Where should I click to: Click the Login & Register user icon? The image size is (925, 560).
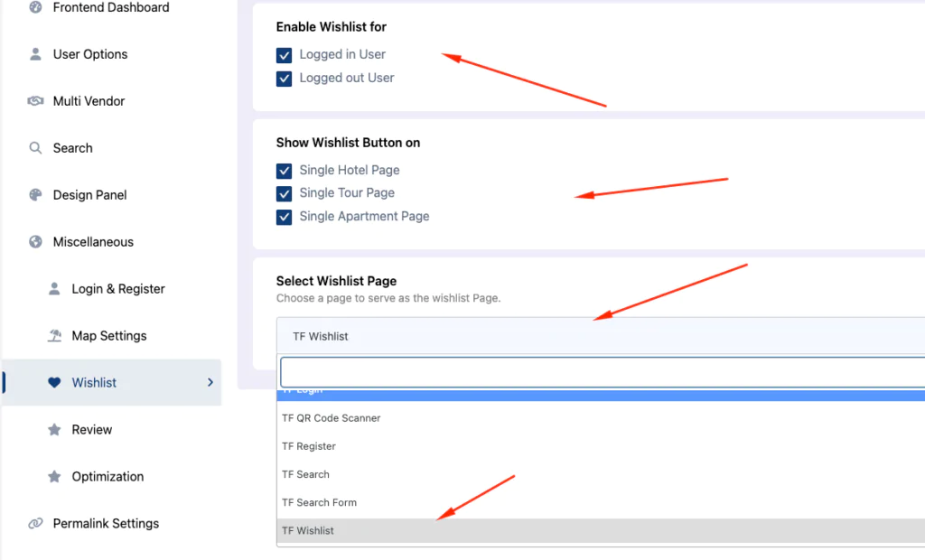pyautogui.click(x=54, y=288)
